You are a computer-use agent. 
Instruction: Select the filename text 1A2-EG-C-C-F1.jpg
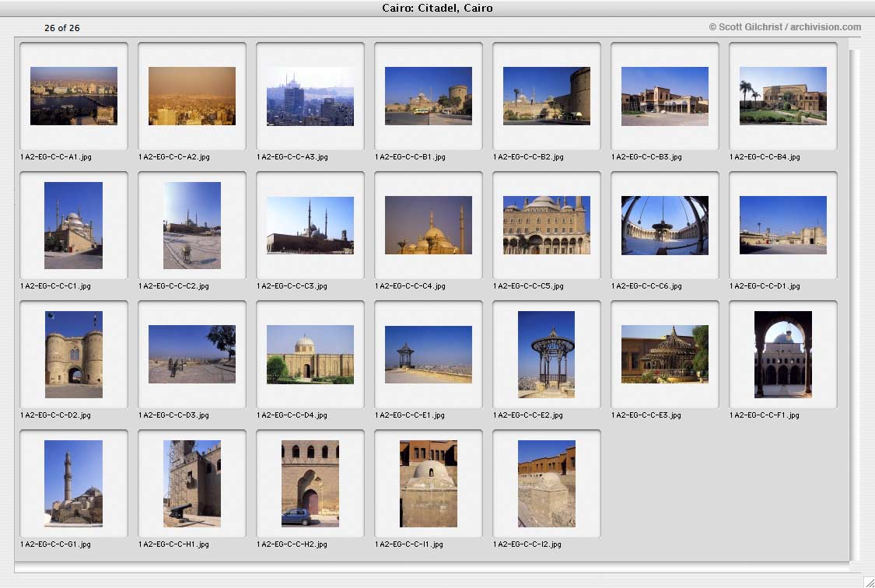click(765, 415)
